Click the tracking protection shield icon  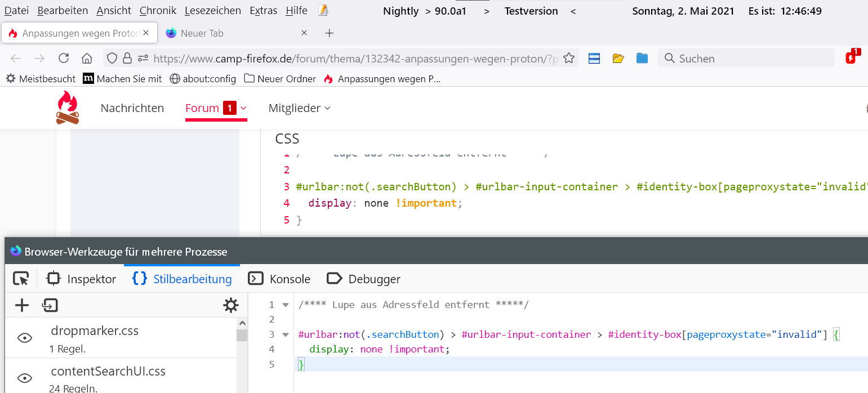pyautogui.click(x=112, y=58)
